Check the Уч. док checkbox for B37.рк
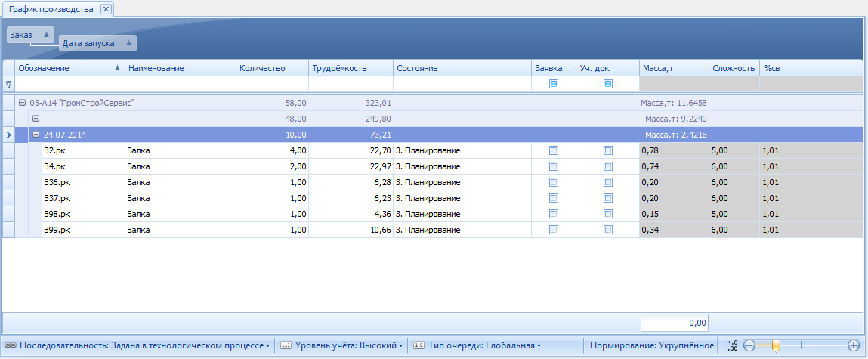Viewport: 868px width, 359px height. tap(608, 198)
